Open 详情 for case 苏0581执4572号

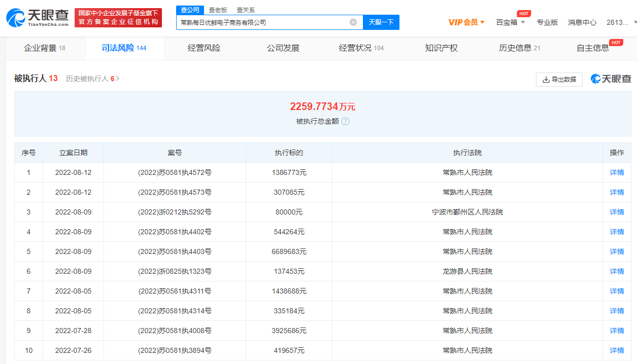pyautogui.click(x=617, y=172)
